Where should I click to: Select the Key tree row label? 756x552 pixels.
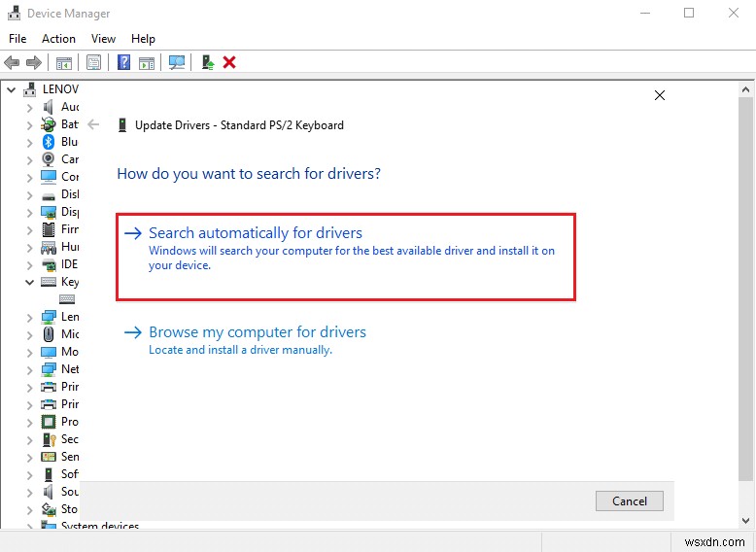70,282
